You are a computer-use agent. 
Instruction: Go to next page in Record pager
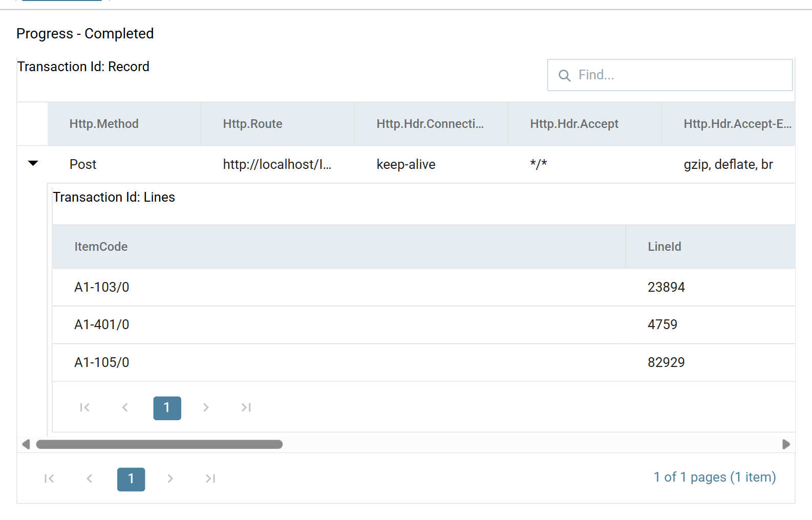click(170, 479)
